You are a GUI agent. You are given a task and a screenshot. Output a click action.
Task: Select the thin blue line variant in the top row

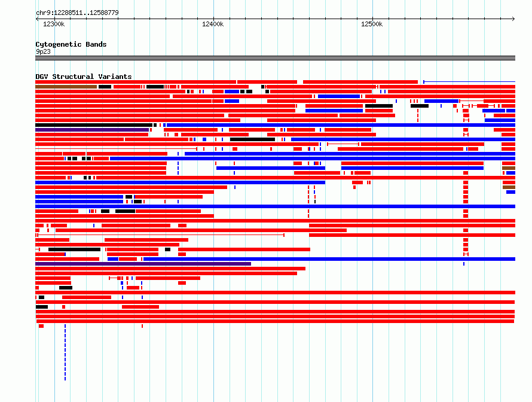coord(469,82)
